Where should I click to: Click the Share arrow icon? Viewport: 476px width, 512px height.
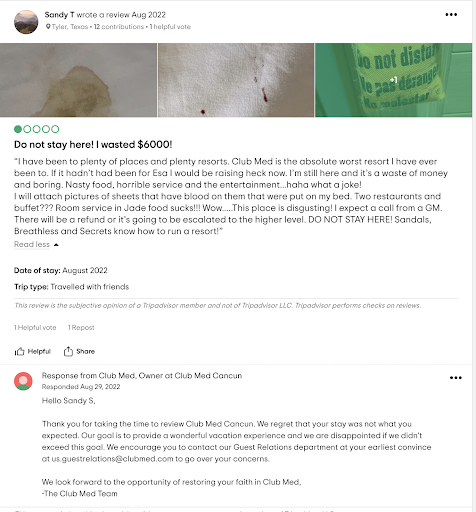68,351
